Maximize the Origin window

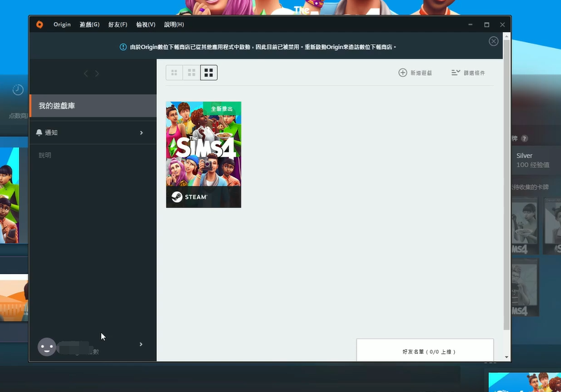[x=487, y=24]
